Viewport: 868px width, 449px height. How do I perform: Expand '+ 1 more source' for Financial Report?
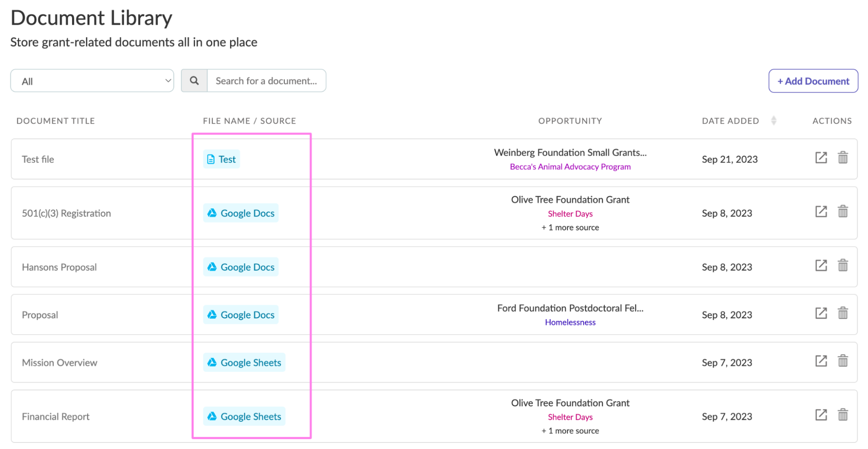[570, 431]
